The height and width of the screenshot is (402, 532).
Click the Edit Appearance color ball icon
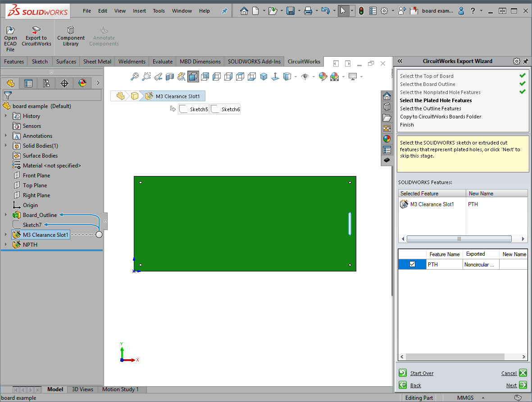323,77
